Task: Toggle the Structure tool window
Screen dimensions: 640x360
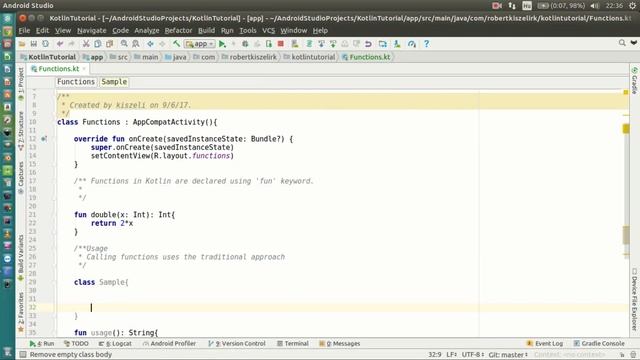Action: click(21, 131)
